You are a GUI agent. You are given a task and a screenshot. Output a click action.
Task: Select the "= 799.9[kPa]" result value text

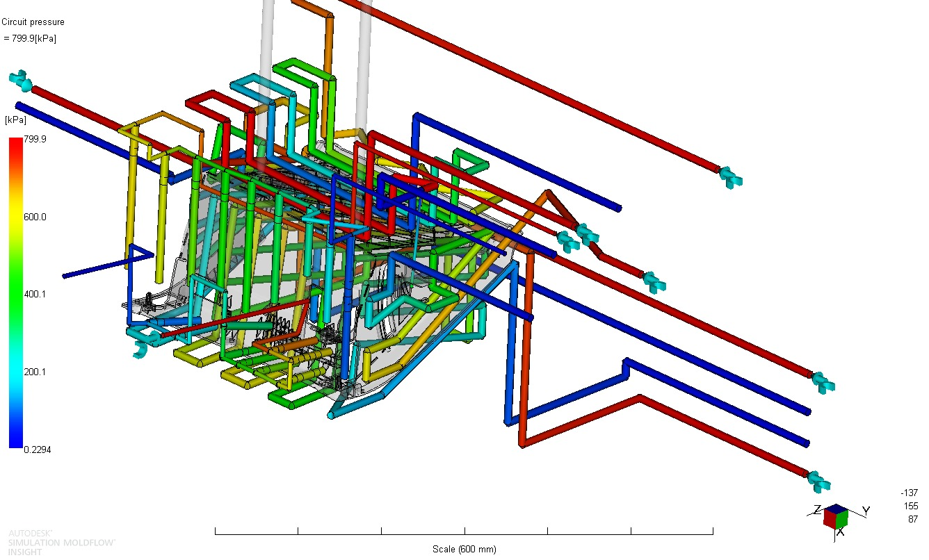[30, 39]
